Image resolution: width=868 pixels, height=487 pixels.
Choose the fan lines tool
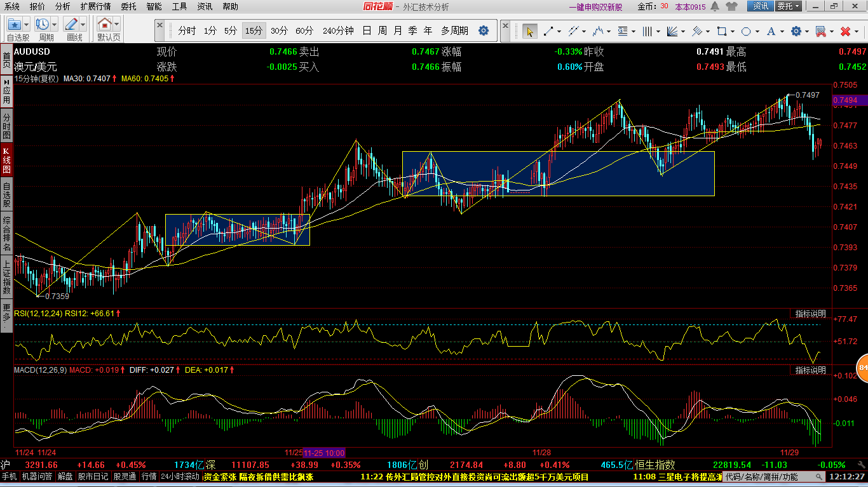(x=673, y=31)
